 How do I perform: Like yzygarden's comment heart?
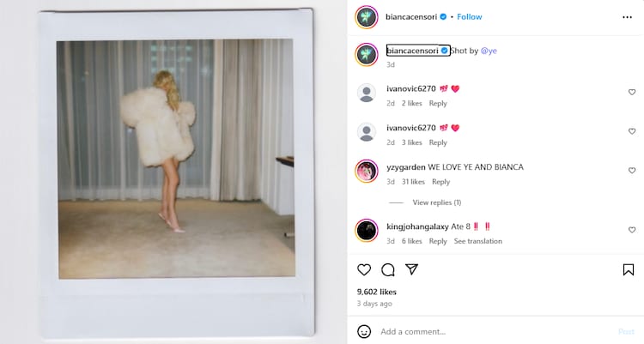tap(632, 171)
